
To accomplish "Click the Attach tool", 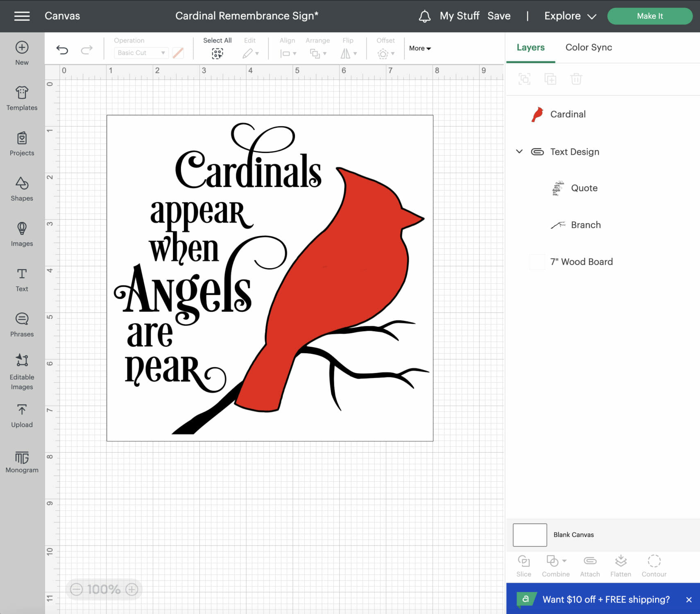I will pyautogui.click(x=590, y=566).
